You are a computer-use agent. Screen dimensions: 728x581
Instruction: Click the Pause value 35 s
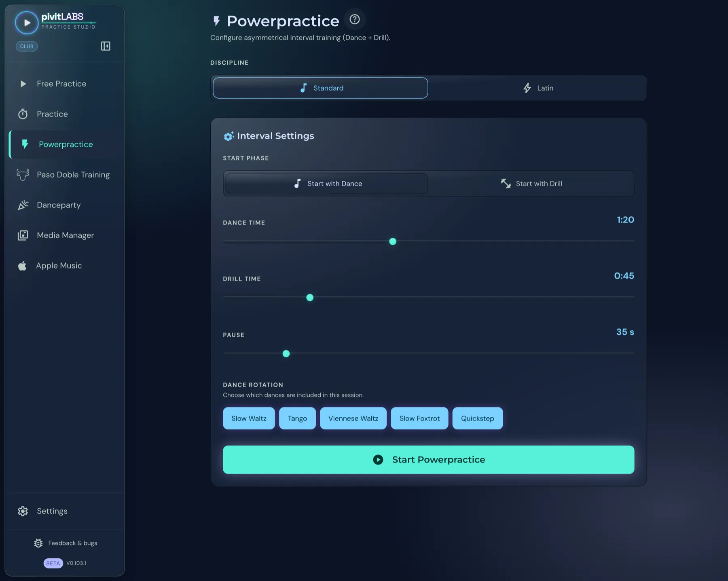(x=625, y=332)
